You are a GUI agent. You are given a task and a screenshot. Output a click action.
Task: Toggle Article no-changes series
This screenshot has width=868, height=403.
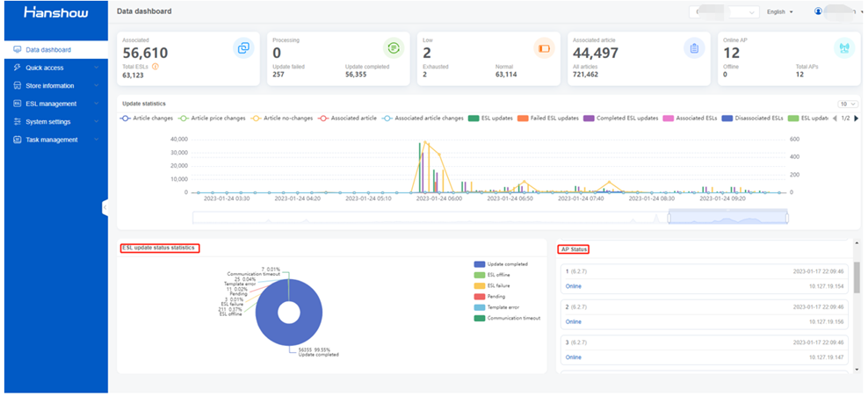pos(282,118)
